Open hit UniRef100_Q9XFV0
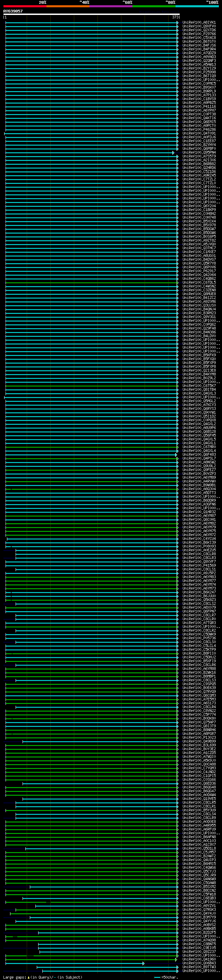 click(199, 26)
